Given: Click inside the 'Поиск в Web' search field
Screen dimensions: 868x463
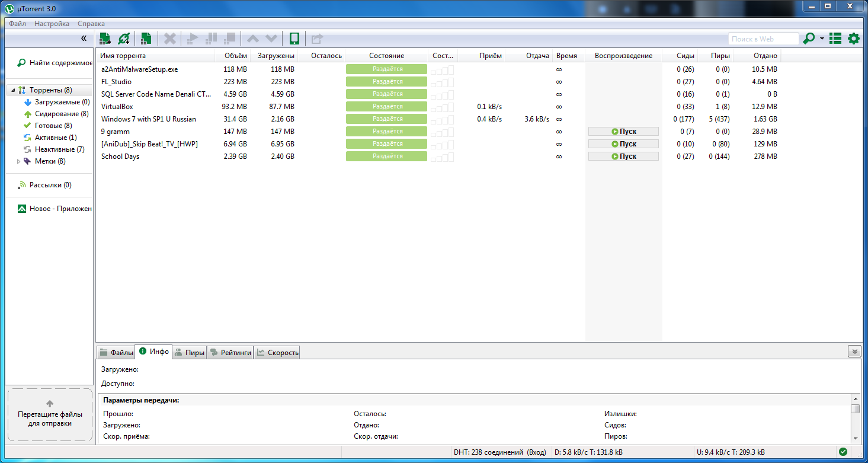Looking at the screenshot, I should pyautogui.click(x=763, y=39).
